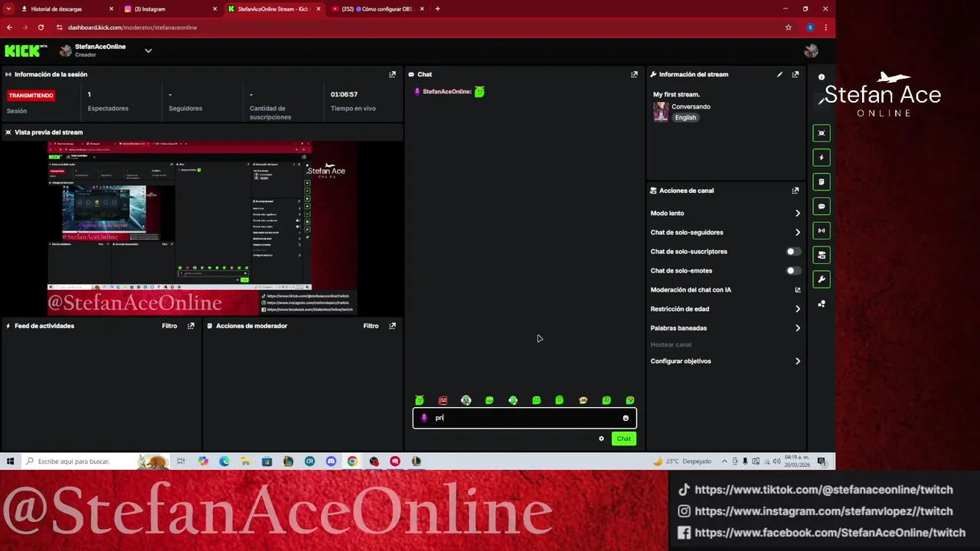
Task: Go back in browser history
Action: click(9, 28)
